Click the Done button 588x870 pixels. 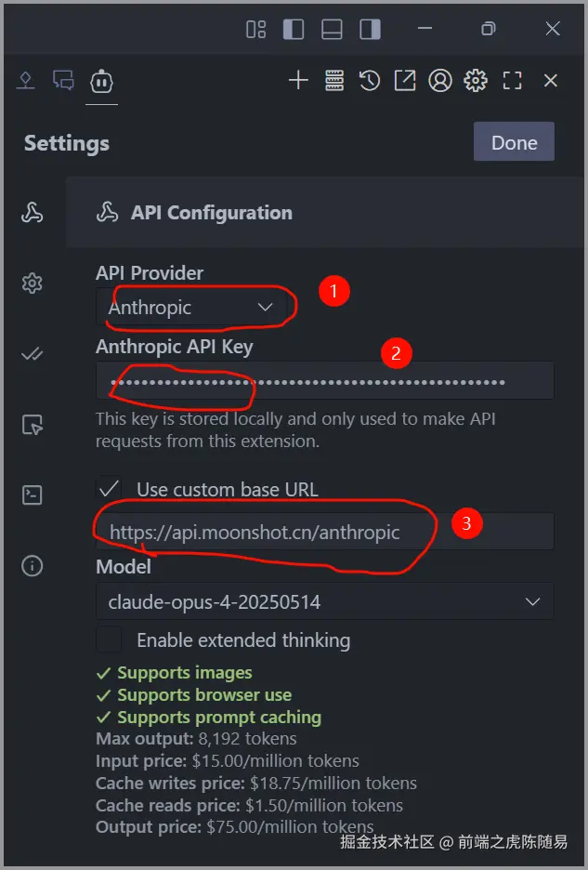[x=514, y=142]
